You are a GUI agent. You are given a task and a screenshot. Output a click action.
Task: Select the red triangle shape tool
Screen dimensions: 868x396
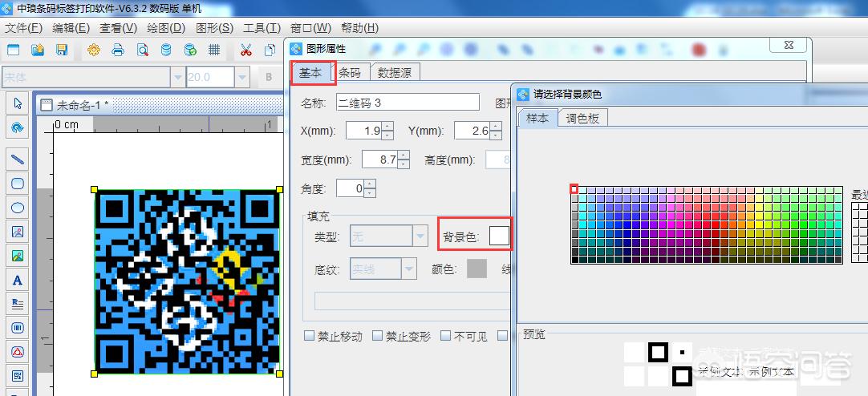pos(18,352)
